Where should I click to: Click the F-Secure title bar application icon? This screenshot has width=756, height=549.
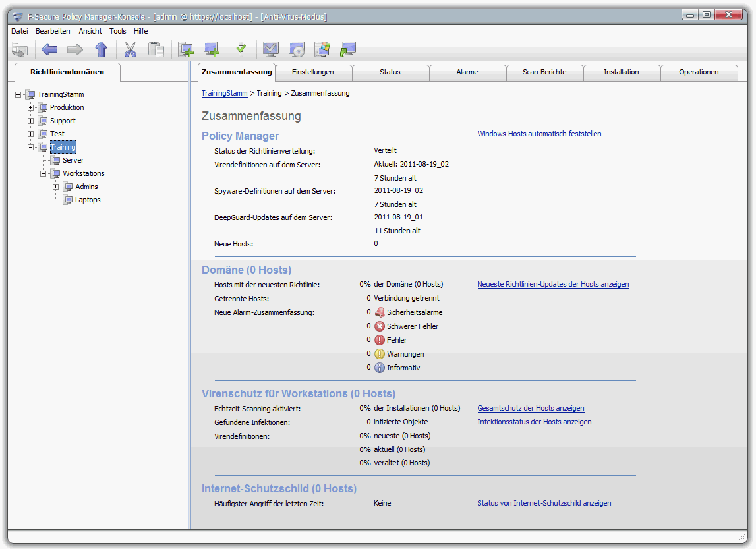pos(18,17)
